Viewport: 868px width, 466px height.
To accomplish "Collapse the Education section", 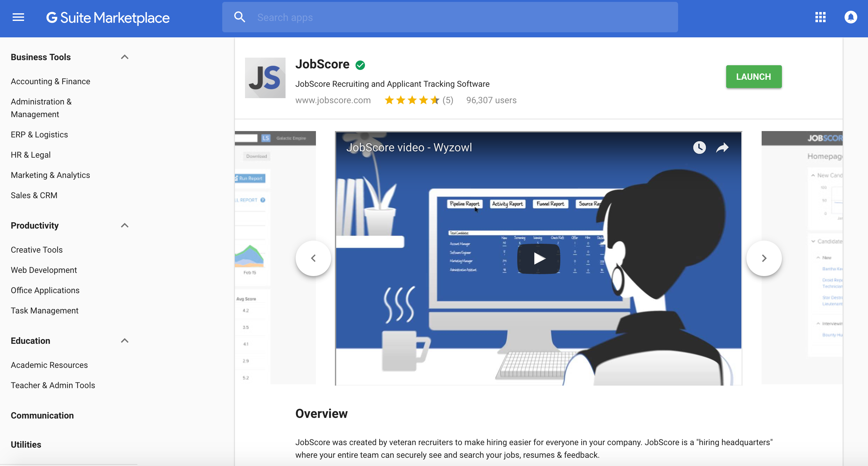I will pyautogui.click(x=125, y=341).
